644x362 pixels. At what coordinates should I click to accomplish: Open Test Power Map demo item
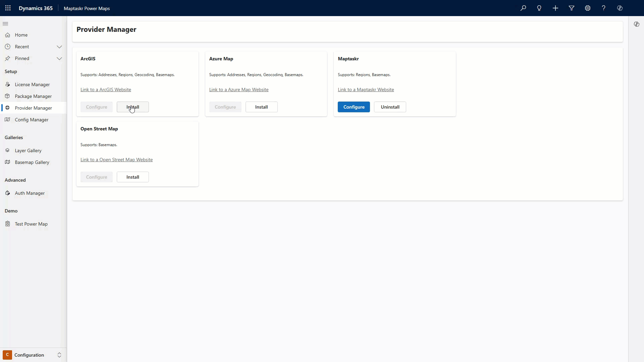(31, 224)
